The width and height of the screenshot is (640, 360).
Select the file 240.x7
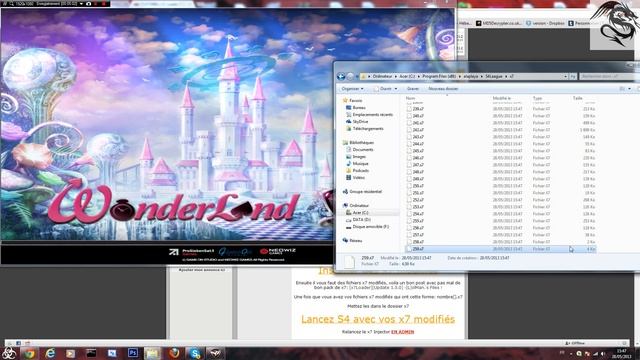(x=501, y=116)
